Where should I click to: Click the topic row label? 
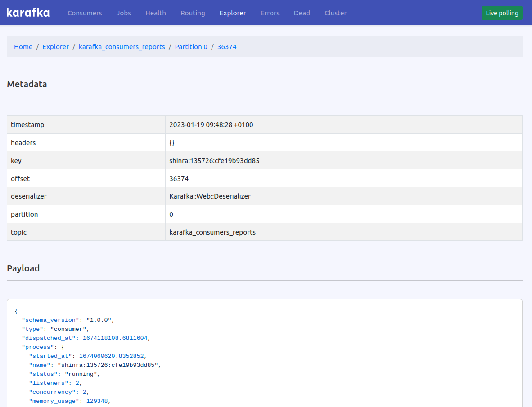tap(18, 232)
